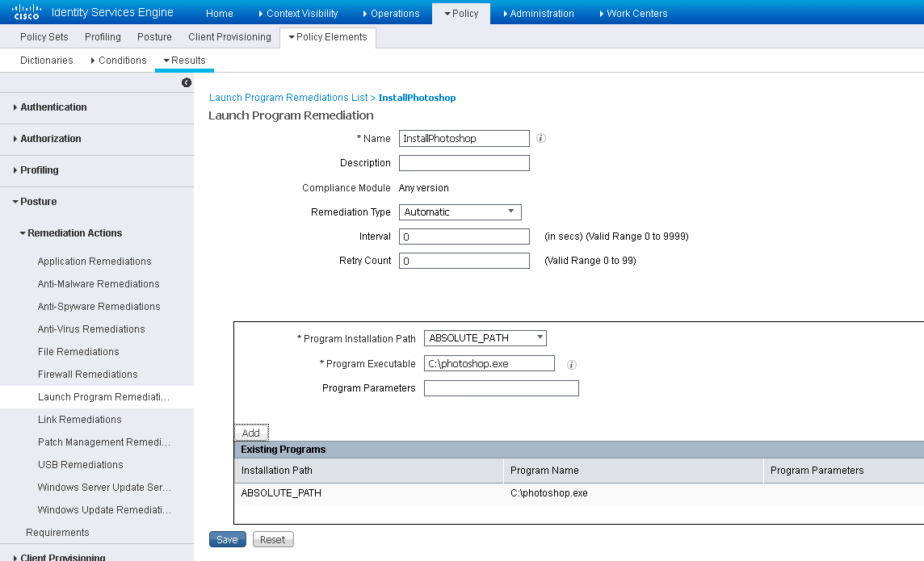Click the Identity Services Engine title
Viewport: 924px width, 561px height.
112,12
